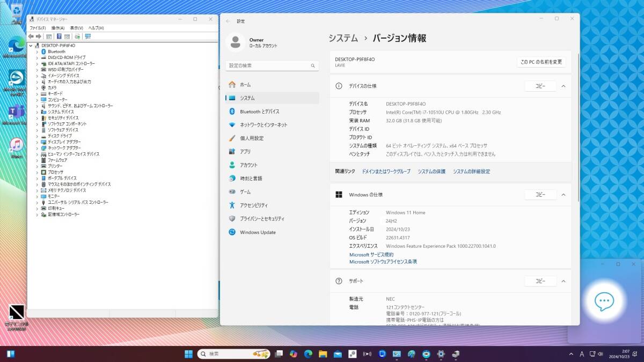Click コピー button for デバイスの仕様
644x362 pixels.
point(540,86)
